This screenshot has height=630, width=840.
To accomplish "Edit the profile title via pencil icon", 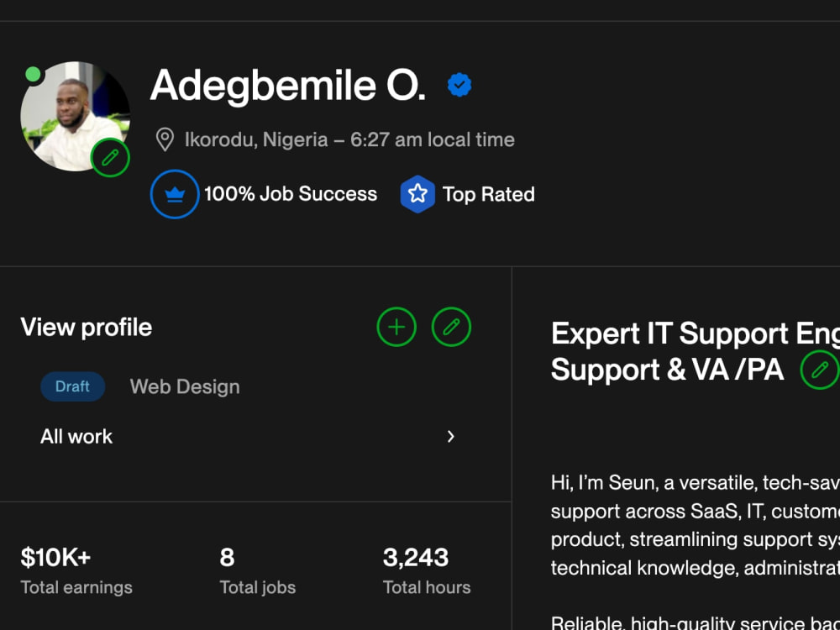I will [819, 370].
